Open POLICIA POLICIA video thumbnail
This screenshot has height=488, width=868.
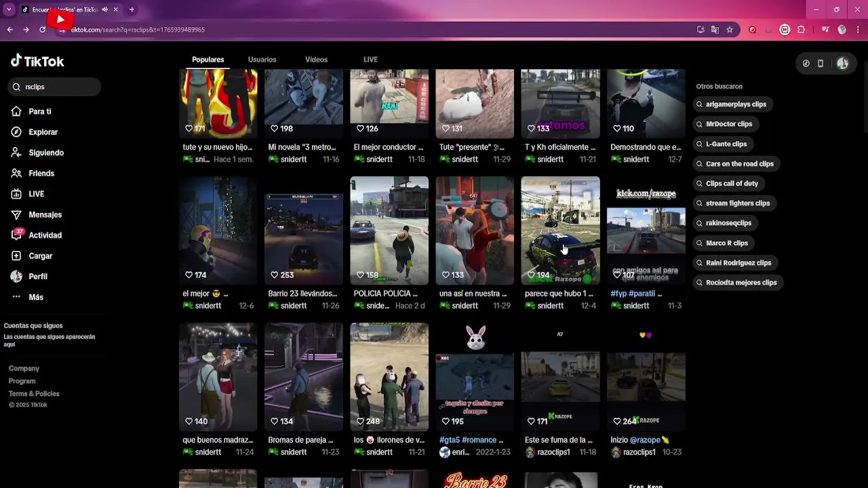(x=389, y=230)
